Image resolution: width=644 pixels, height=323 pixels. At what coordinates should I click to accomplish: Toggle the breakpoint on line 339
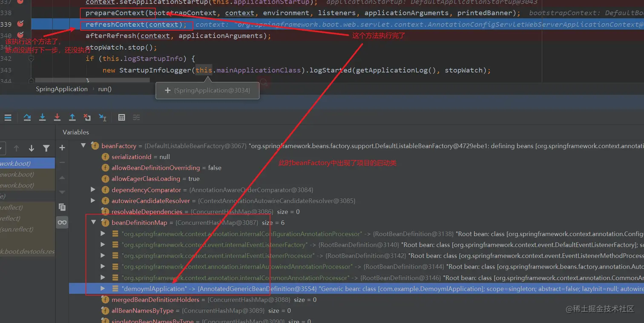pos(20,24)
